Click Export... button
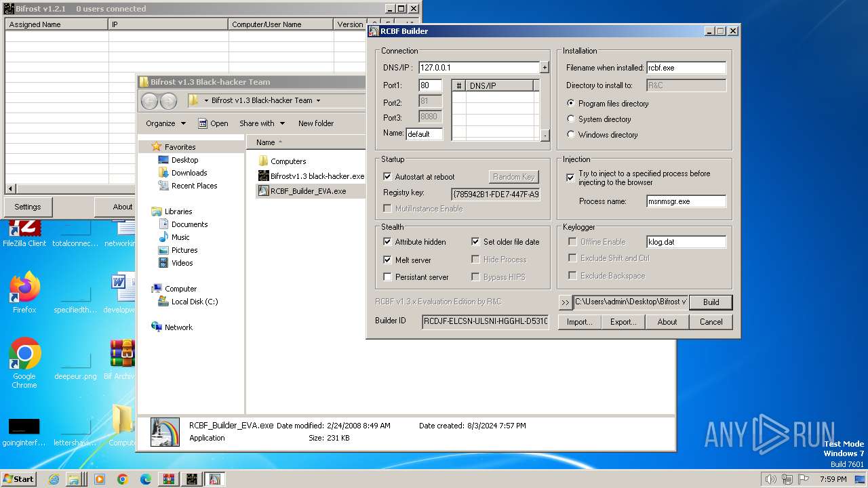The height and width of the screenshot is (488, 868). point(623,322)
